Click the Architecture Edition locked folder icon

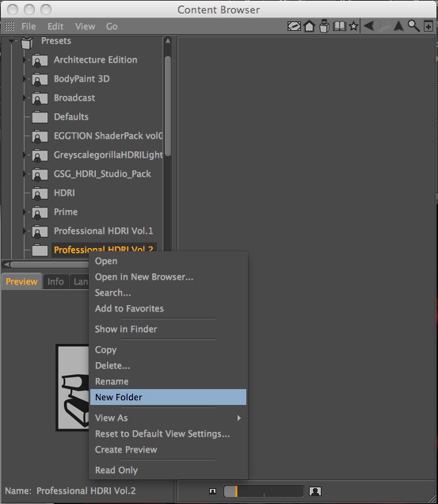(40, 60)
